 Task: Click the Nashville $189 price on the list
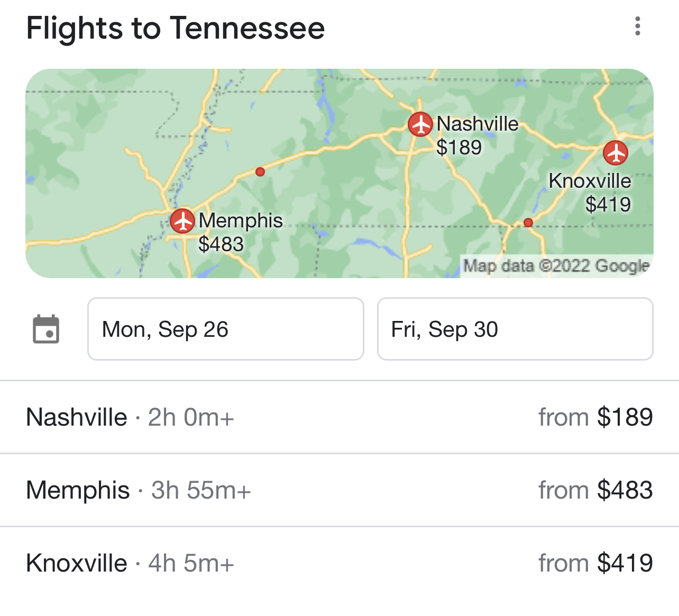[x=625, y=417]
